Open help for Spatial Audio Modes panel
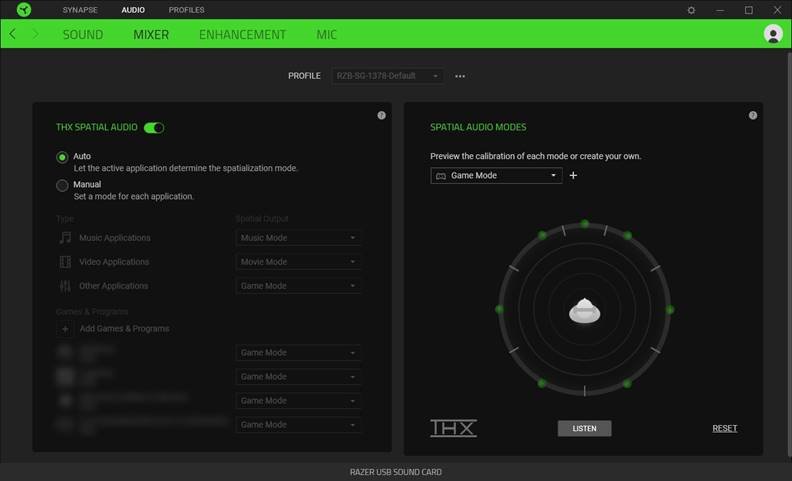 click(x=753, y=115)
